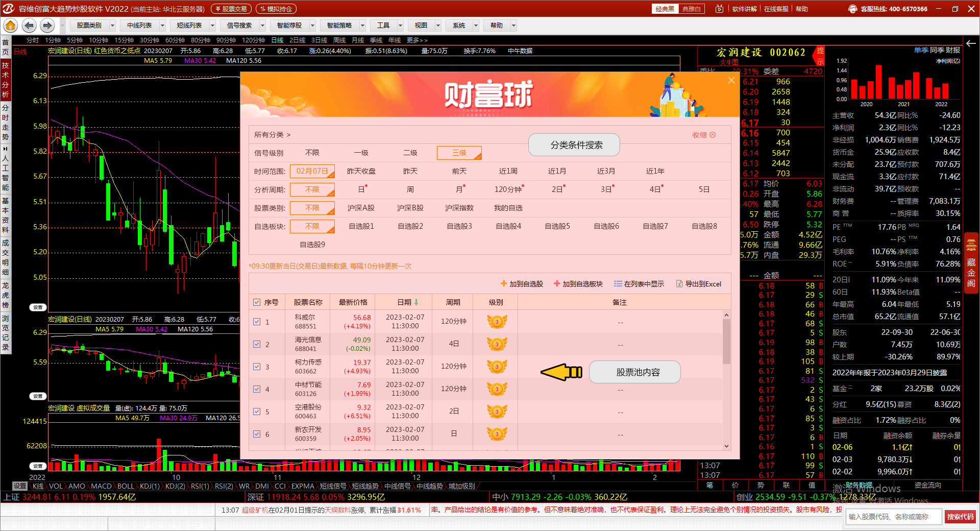This screenshot has height=531, width=980.
Task: Sort by 日期 column arrow
Action: pos(416,302)
